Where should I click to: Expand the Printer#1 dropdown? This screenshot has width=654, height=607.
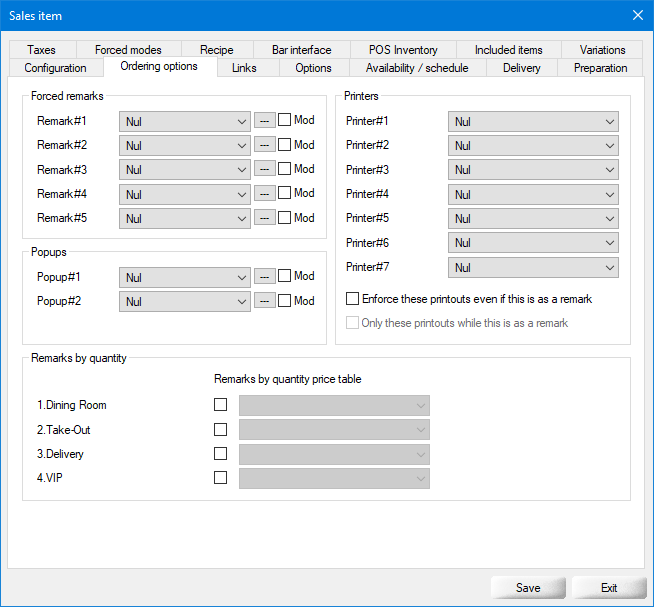click(x=533, y=121)
